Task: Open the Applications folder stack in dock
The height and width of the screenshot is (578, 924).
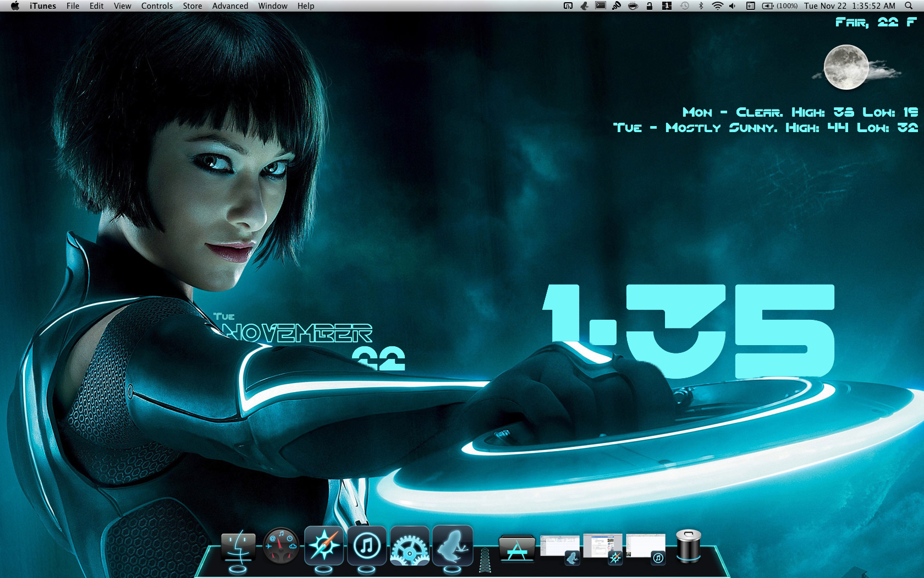Action: coord(516,549)
